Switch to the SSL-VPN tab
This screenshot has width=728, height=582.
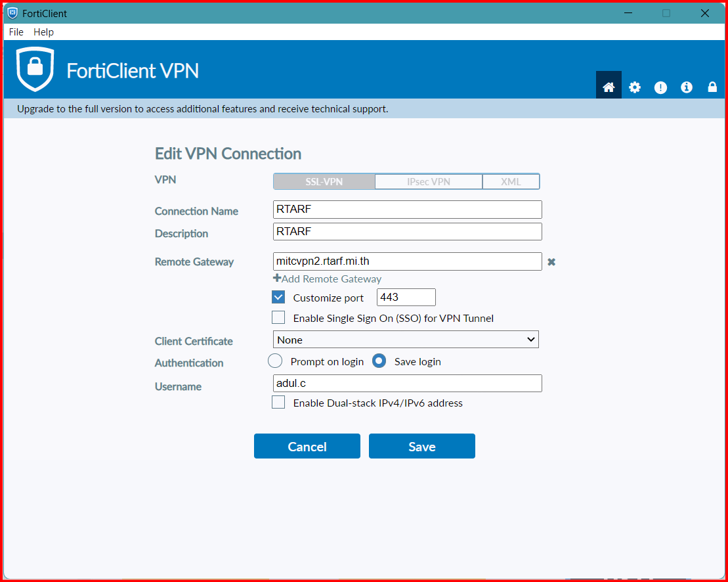pos(324,181)
